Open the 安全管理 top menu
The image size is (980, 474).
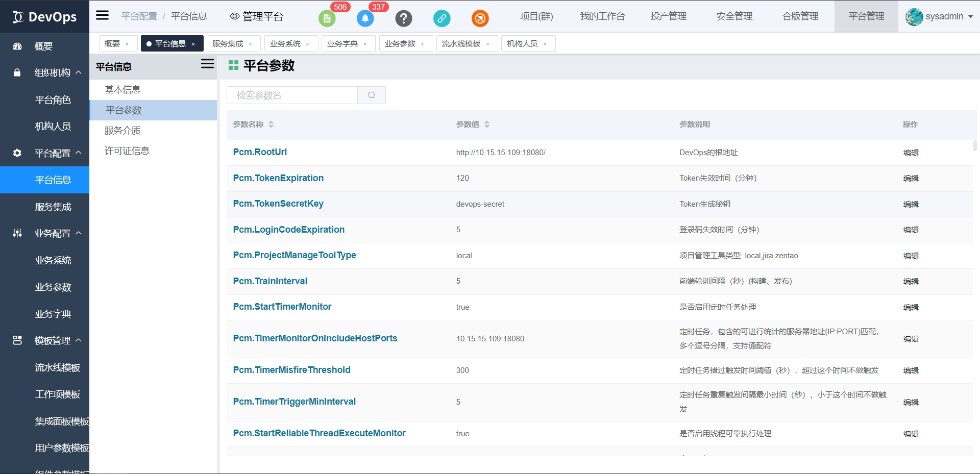click(734, 16)
